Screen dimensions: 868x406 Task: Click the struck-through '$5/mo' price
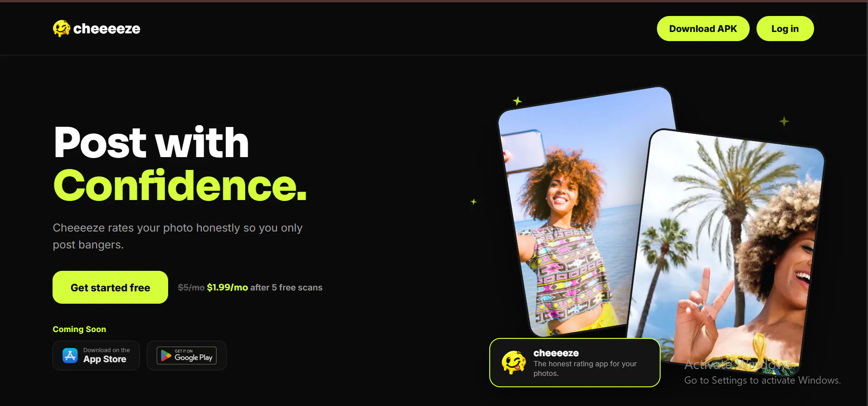pos(191,287)
